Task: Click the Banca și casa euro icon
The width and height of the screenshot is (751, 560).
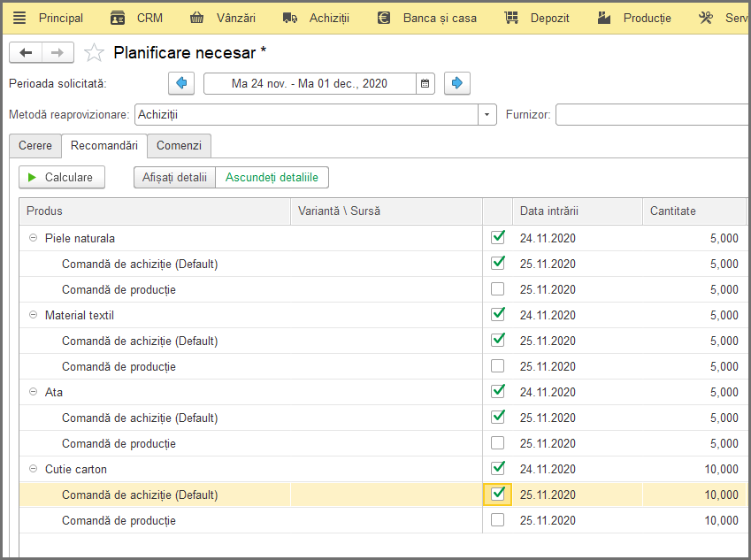Action: 384,19
